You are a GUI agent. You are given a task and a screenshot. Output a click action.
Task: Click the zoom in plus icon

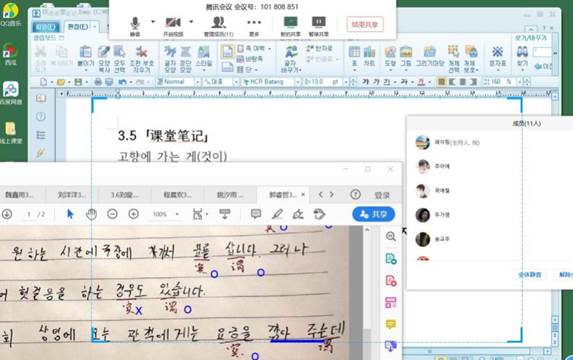pos(133,214)
